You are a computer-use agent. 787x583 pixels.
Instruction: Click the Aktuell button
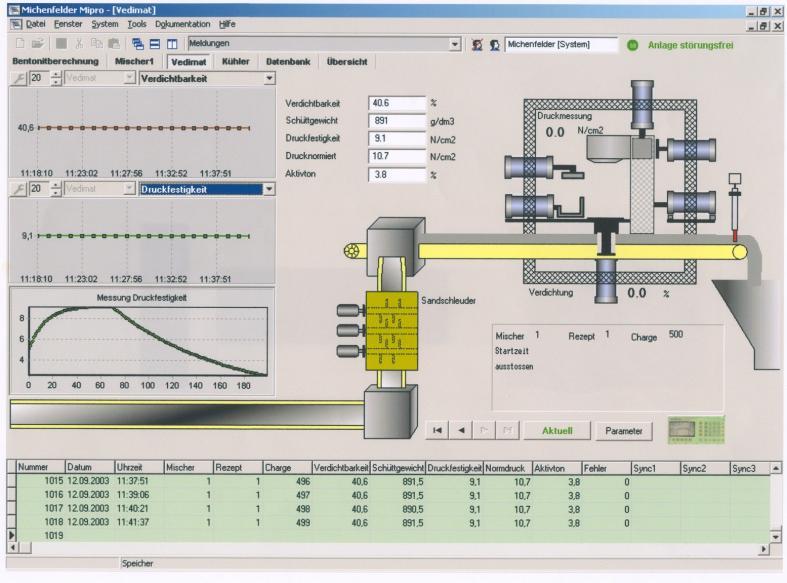point(557,430)
